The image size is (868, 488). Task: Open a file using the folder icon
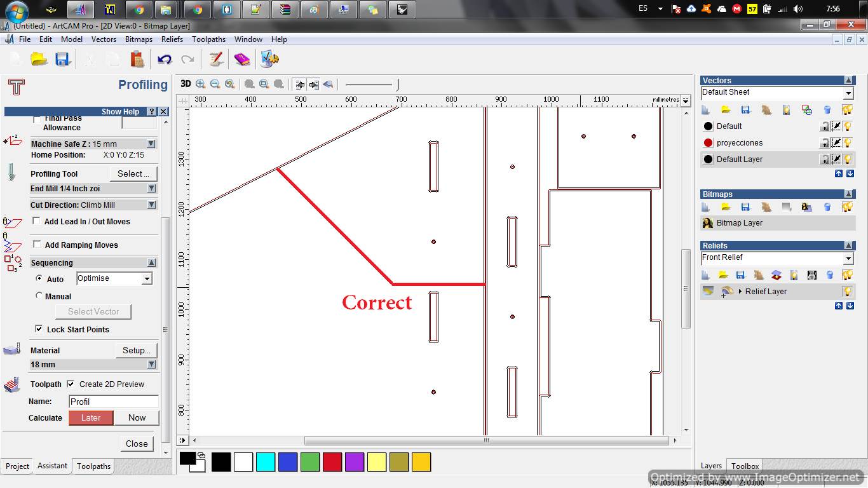39,60
